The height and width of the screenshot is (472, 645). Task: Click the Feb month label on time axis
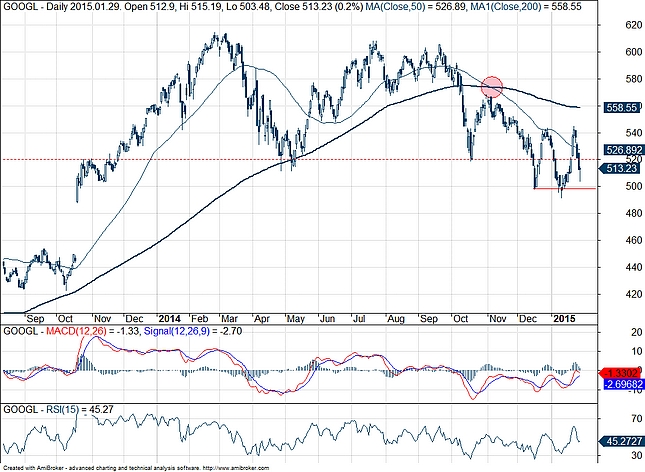coord(201,319)
